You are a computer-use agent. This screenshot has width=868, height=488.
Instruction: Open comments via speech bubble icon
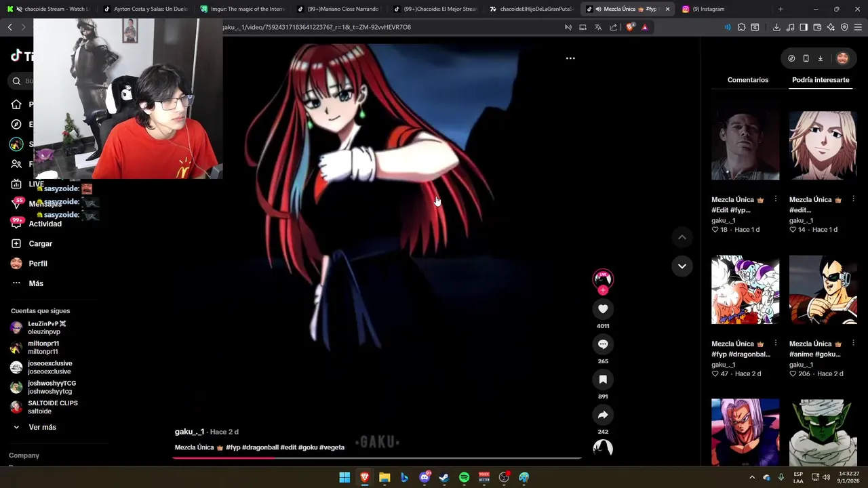(x=603, y=344)
